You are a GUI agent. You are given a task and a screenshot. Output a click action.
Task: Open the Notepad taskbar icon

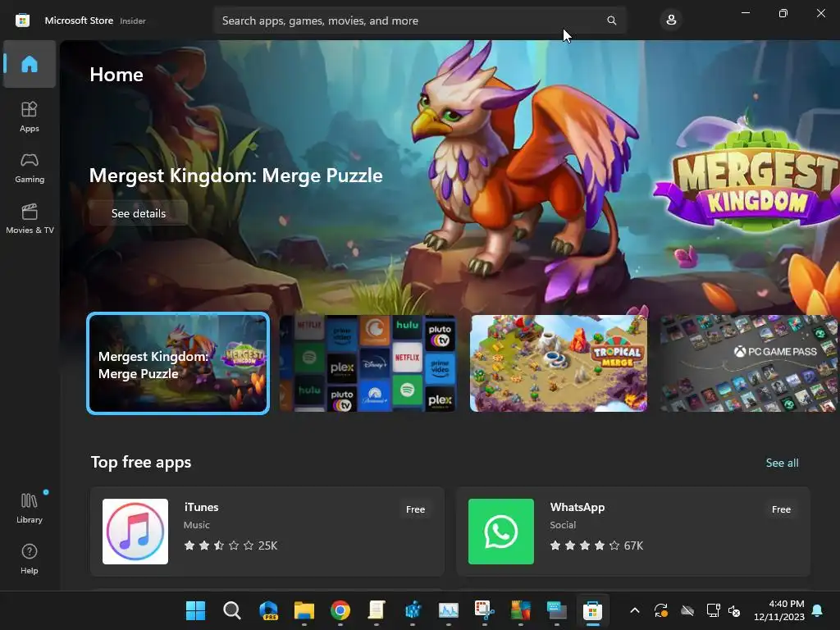(x=377, y=610)
